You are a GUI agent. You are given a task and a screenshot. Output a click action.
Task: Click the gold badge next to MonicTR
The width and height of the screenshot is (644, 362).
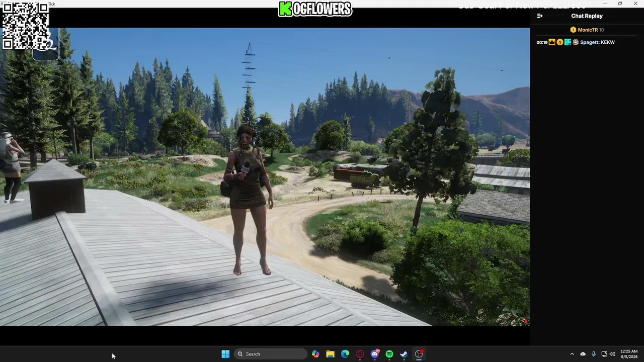(x=573, y=30)
